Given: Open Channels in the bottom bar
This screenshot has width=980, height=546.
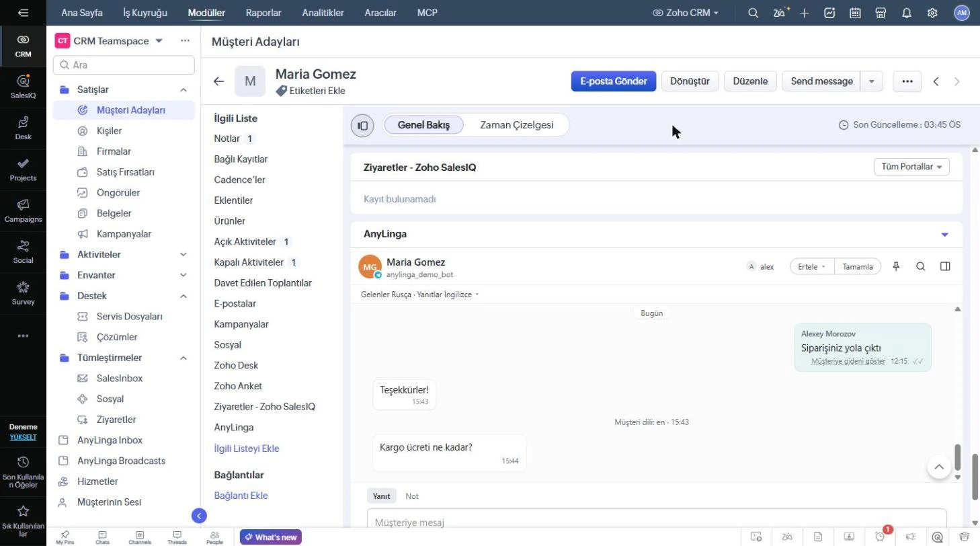Looking at the screenshot, I should (x=140, y=537).
